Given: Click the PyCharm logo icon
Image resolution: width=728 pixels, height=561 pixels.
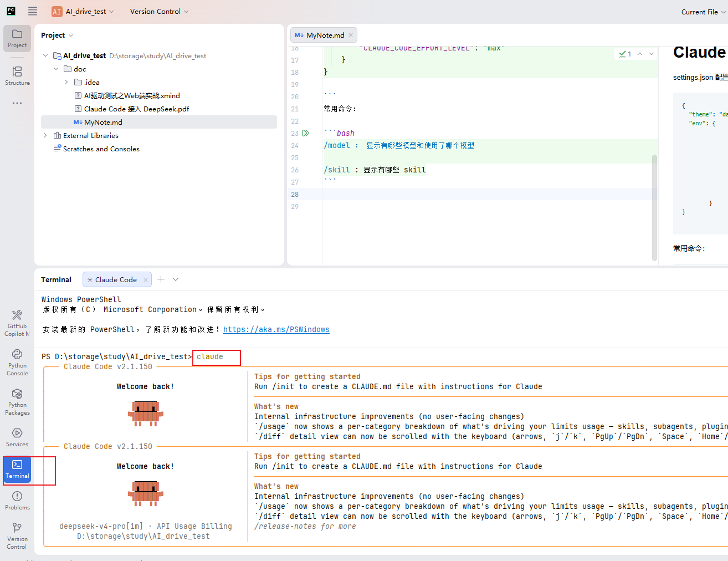Looking at the screenshot, I should [11, 11].
